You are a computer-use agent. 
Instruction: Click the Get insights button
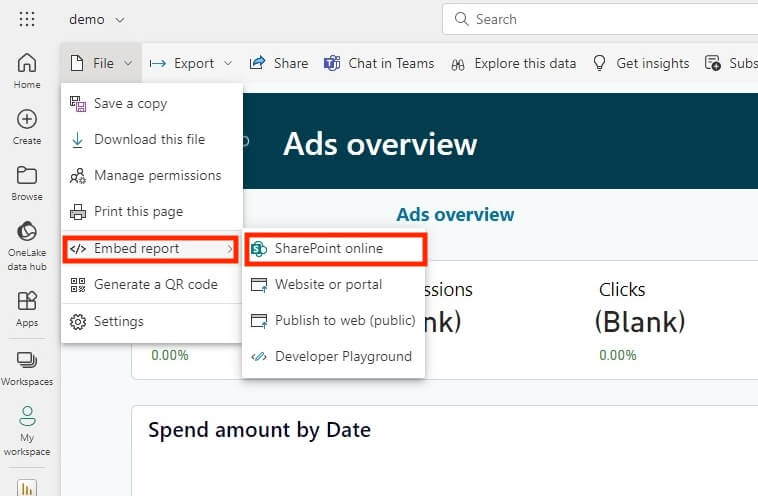point(641,63)
